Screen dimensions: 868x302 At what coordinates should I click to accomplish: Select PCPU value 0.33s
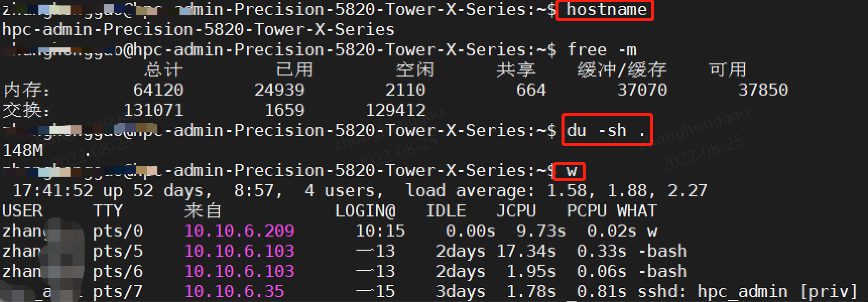point(602,251)
